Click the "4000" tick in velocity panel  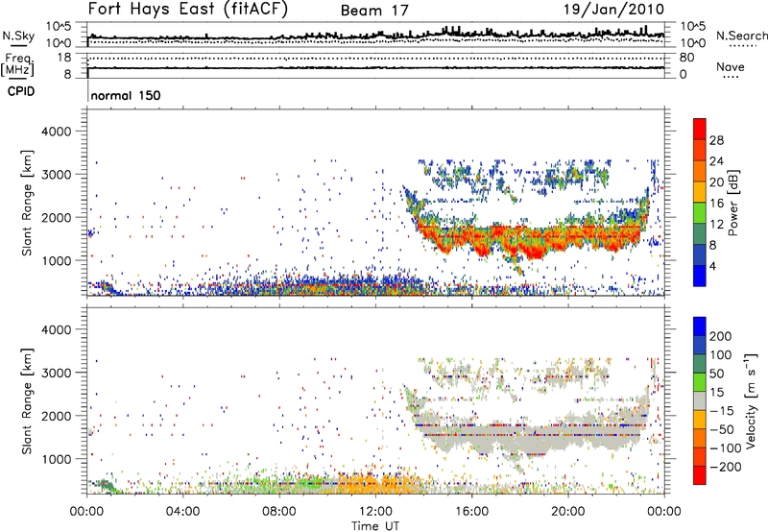click(x=56, y=329)
